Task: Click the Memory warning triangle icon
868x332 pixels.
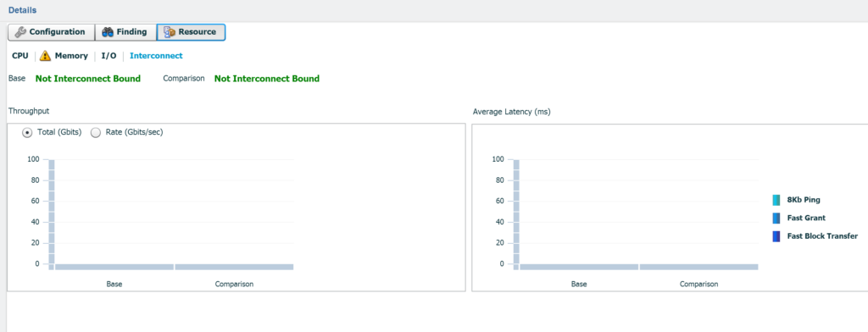Action: point(46,56)
